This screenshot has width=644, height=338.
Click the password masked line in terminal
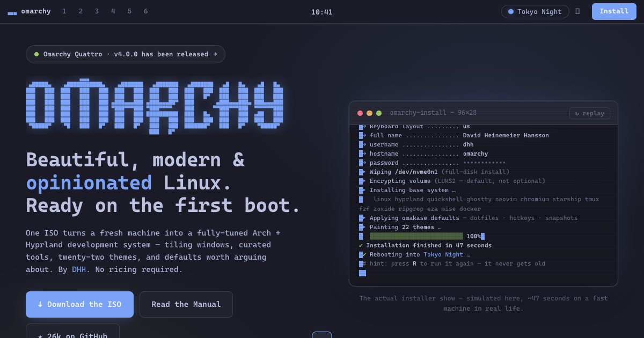pyautogui.click(x=432, y=163)
